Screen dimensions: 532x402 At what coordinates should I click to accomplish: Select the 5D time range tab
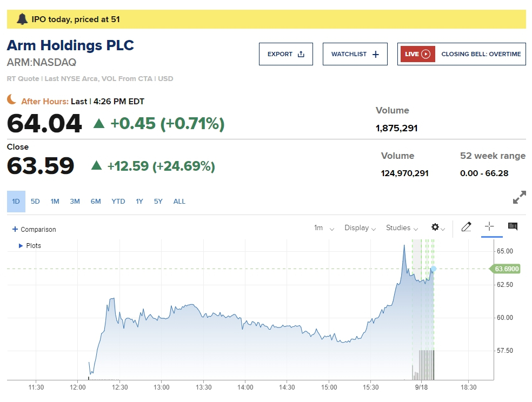35,202
